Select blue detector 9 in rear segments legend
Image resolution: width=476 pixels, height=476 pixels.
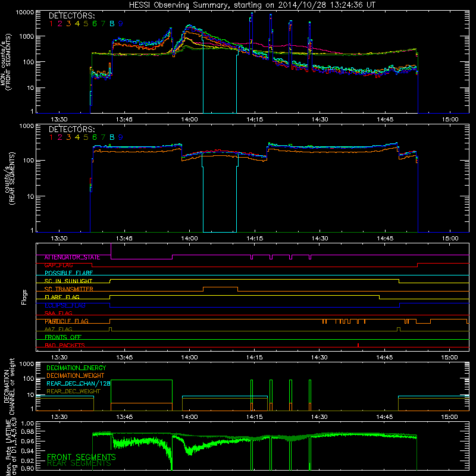(121, 137)
